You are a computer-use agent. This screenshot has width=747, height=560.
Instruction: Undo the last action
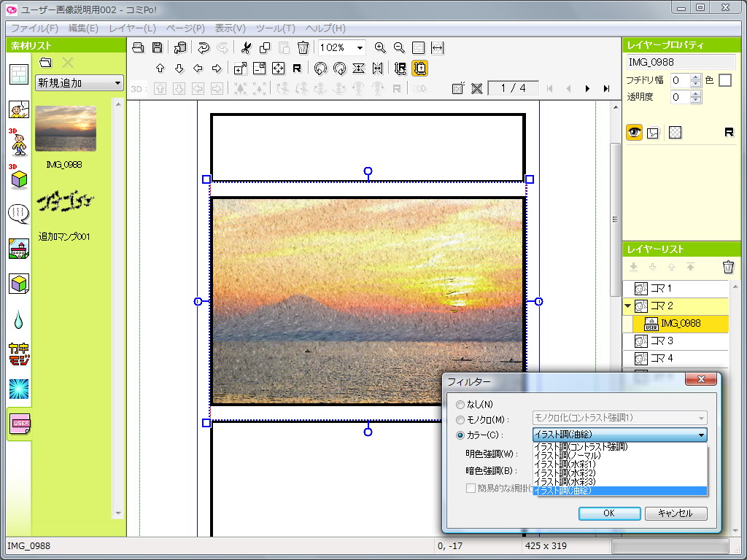click(204, 47)
